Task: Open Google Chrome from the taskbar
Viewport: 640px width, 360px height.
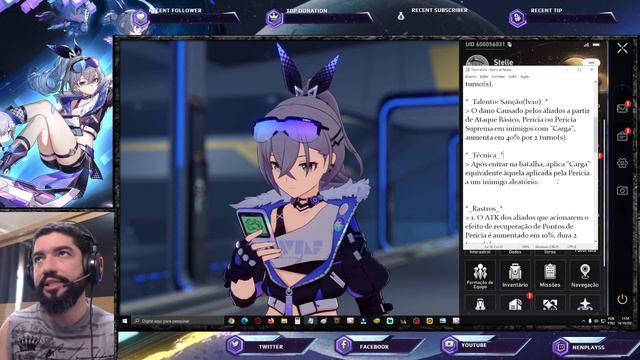Action: (x=231, y=321)
